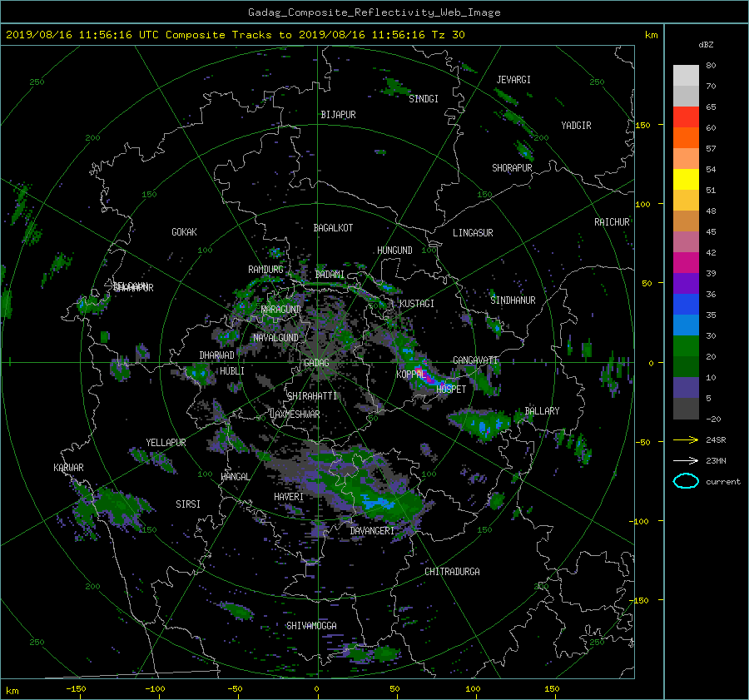Click the JEVARGI city label
749x700 pixels.
[513, 80]
